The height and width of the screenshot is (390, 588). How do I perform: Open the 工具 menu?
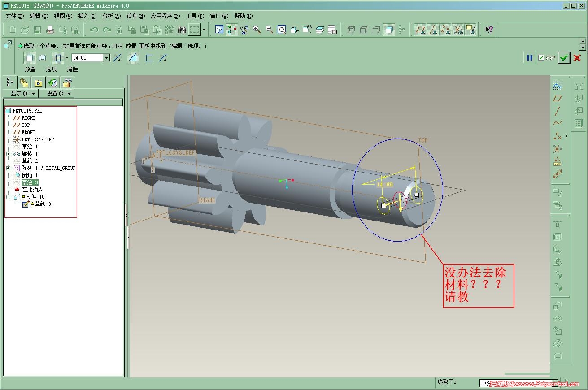pos(195,16)
